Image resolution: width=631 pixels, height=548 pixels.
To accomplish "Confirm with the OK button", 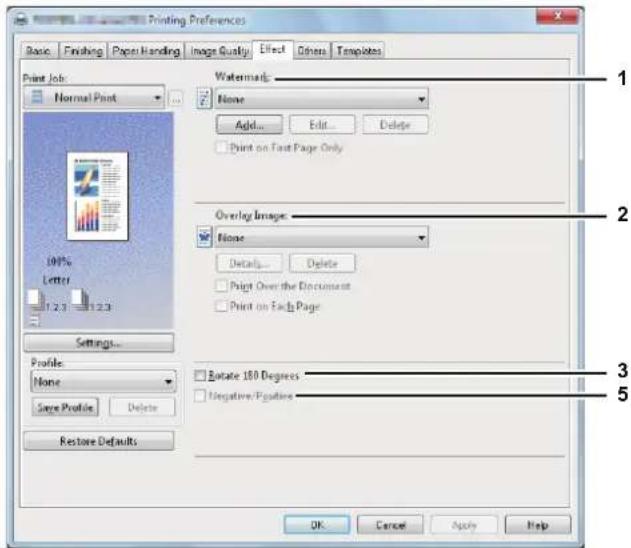I will pos(317,525).
